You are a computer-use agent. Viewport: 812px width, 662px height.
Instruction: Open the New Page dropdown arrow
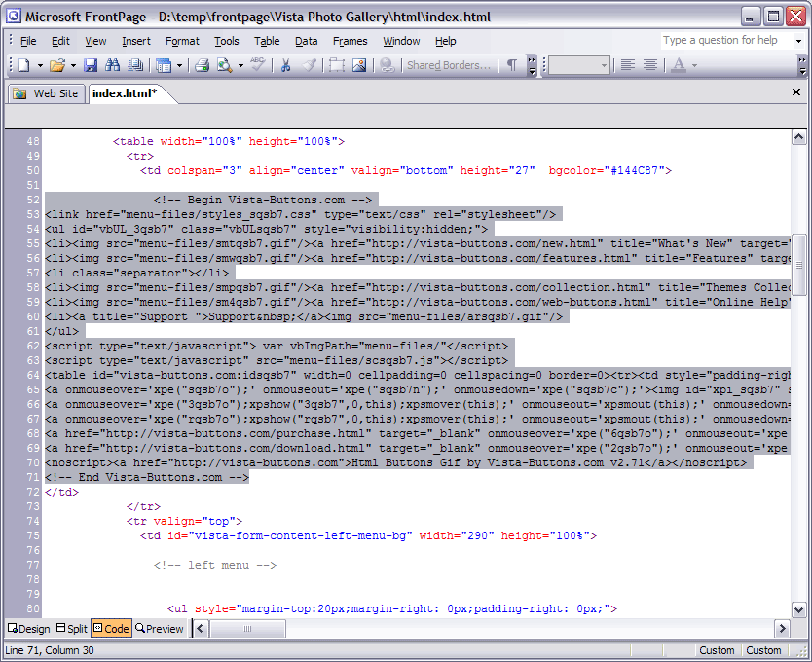click(x=40, y=65)
